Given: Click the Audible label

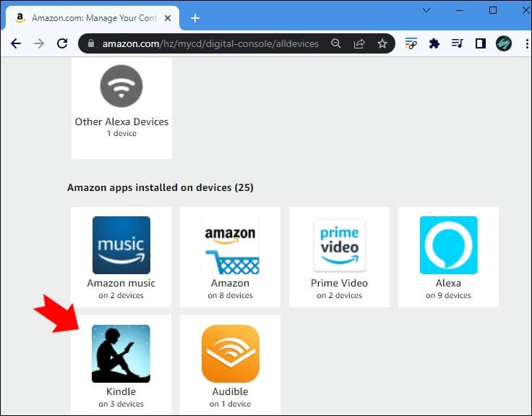Looking at the screenshot, I should [x=231, y=391].
